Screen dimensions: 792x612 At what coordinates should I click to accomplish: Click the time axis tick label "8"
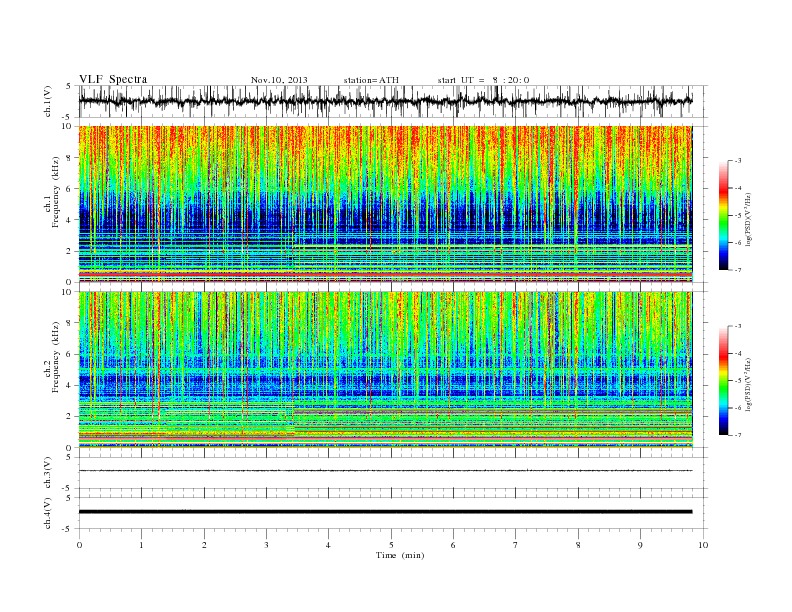578,545
